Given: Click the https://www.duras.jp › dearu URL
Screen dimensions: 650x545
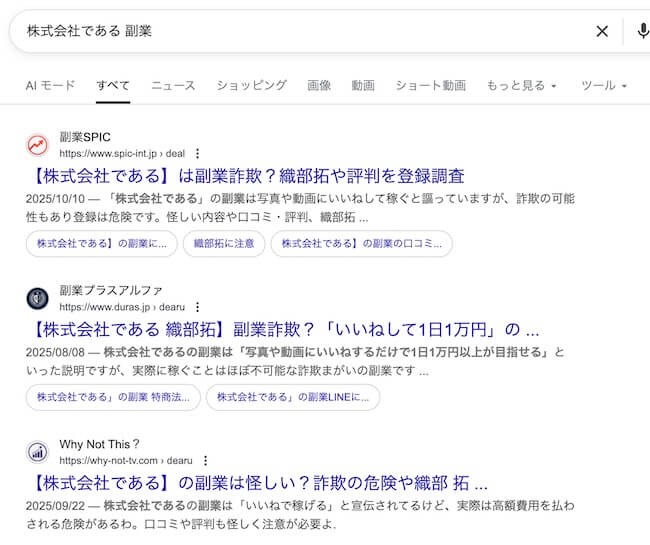Looking at the screenshot, I should pyautogui.click(x=122, y=307).
